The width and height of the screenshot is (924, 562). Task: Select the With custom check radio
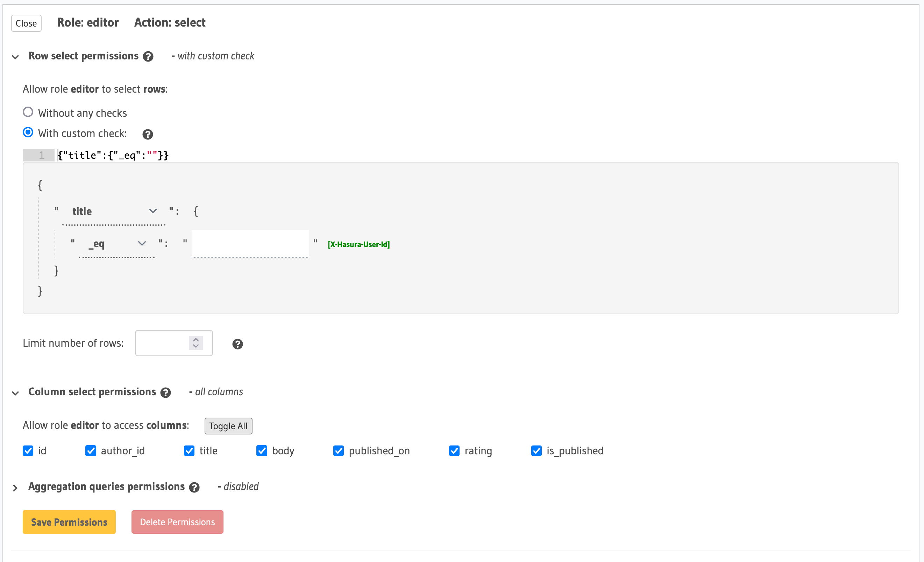28,132
